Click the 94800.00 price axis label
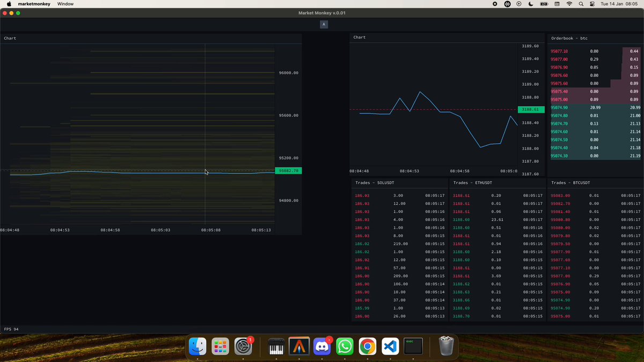The image size is (644, 362). point(289,201)
